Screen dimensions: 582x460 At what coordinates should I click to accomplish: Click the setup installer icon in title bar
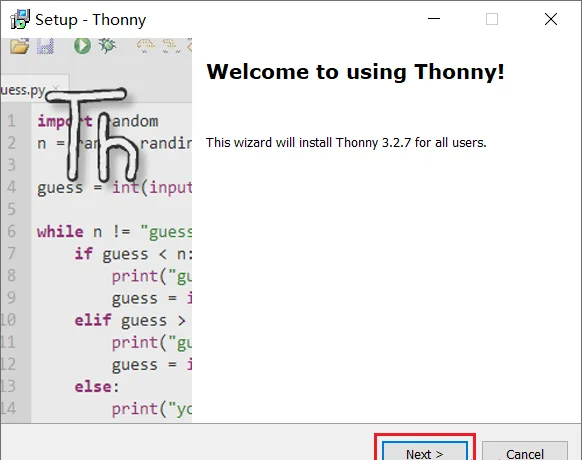click(20, 19)
